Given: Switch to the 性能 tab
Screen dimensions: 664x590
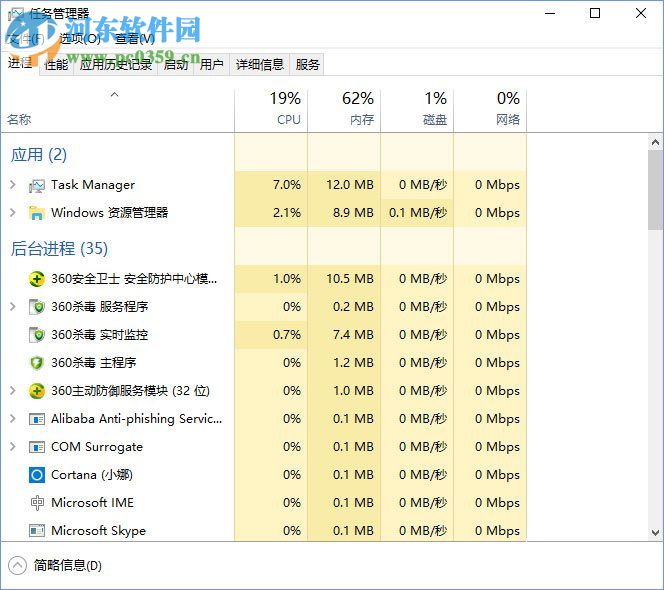Looking at the screenshot, I should click(x=56, y=64).
